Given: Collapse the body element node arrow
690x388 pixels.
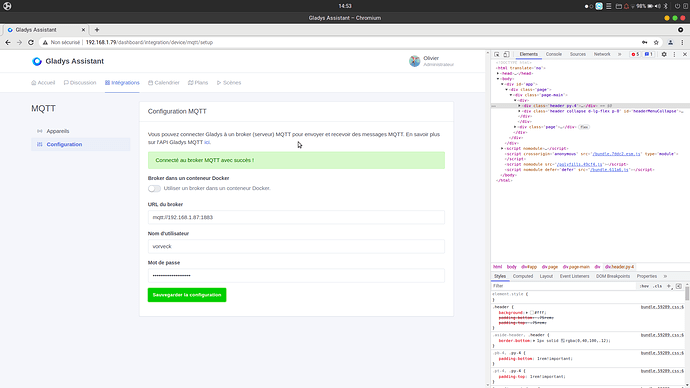Looking at the screenshot, I should tap(498, 79).
